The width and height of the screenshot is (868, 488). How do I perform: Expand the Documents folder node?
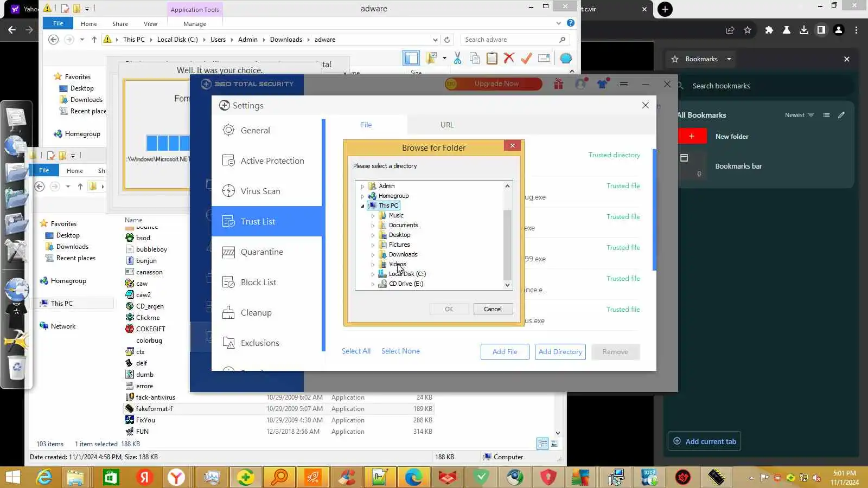(373, 226)
